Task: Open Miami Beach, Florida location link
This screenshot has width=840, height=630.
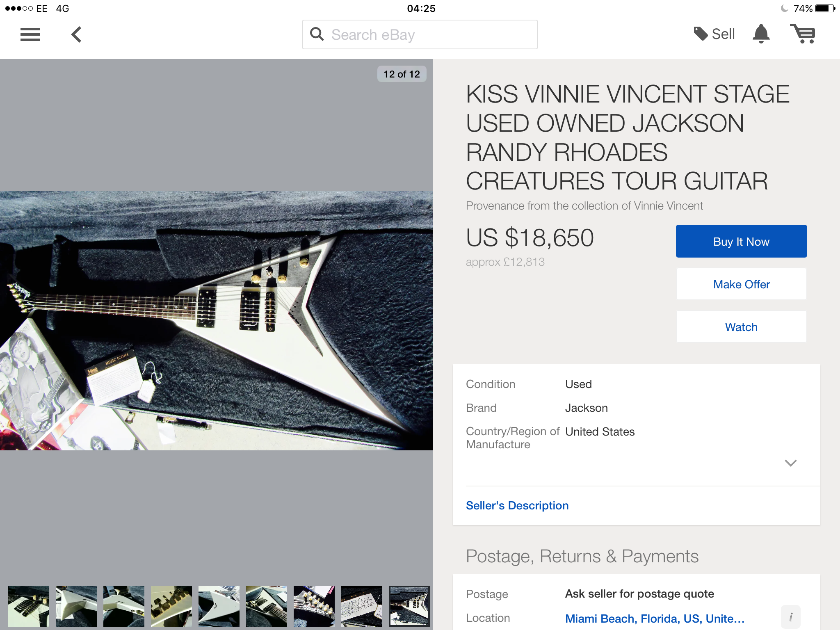Action: pyautogui.click(x=655, y=618)
